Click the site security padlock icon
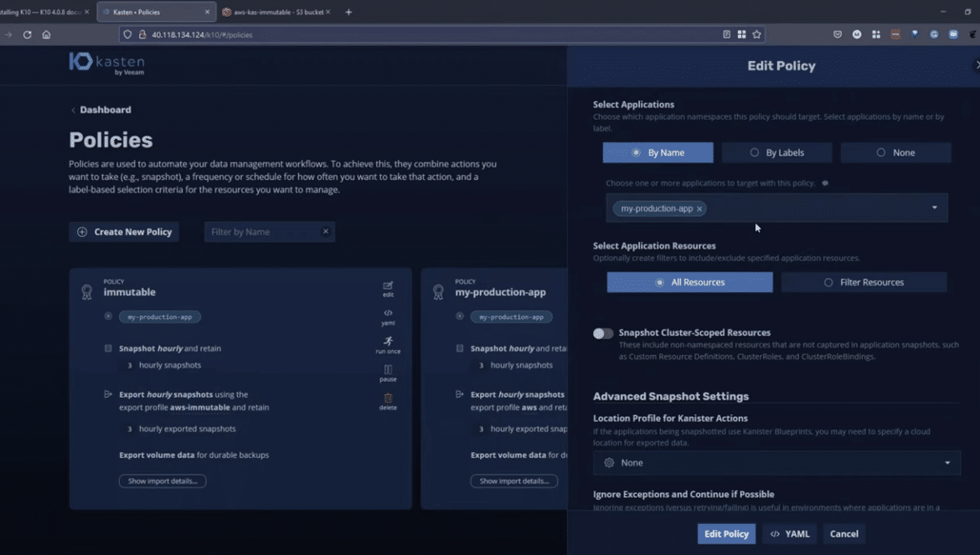 tap(142, 34)
